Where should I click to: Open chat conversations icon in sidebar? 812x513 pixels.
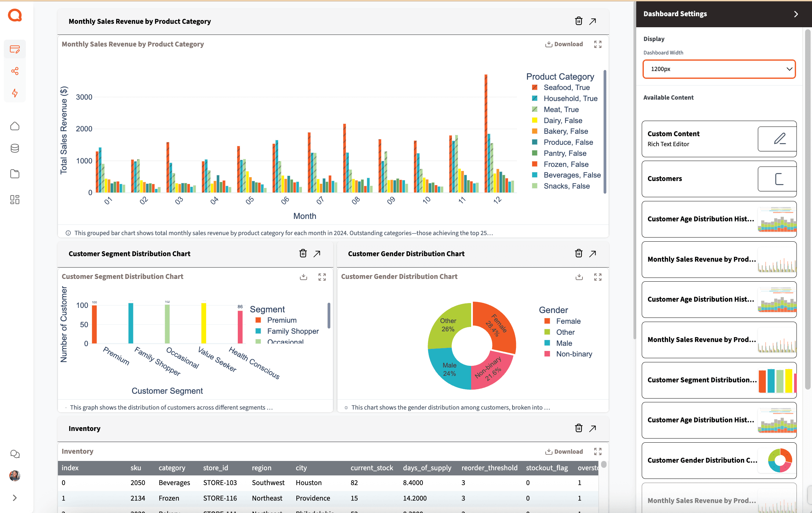tap(15, 454)
